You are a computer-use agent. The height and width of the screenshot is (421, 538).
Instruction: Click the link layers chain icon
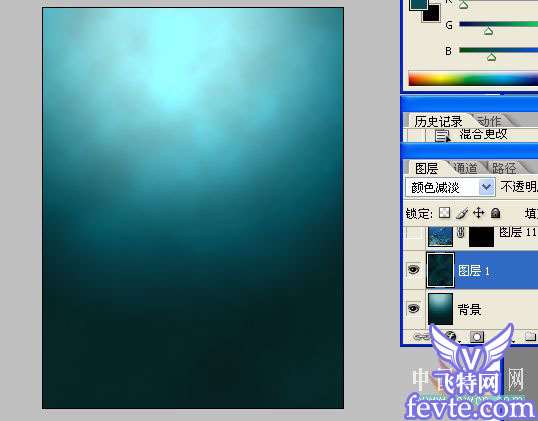click(421, 337)
